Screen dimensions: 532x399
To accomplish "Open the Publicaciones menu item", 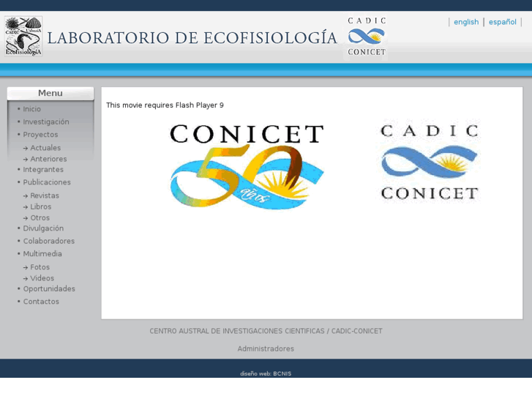I will point(47,182).
